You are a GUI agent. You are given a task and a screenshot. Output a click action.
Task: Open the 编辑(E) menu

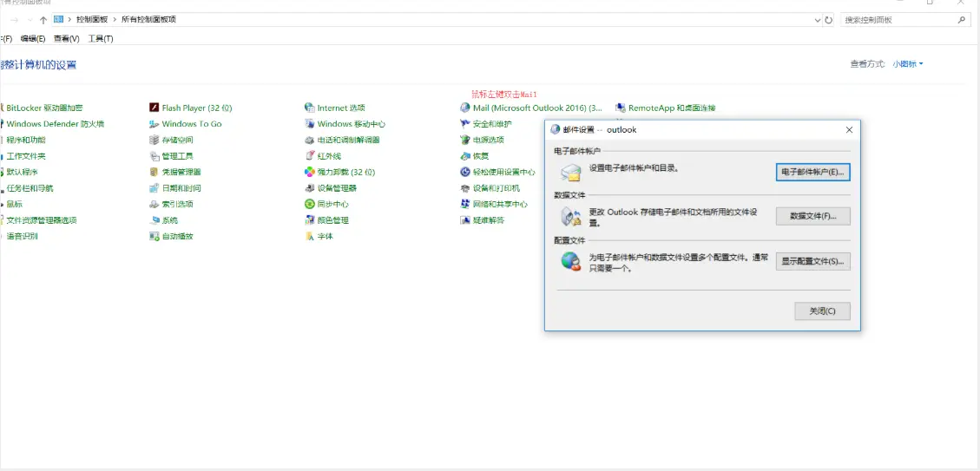tap(33, 39)
